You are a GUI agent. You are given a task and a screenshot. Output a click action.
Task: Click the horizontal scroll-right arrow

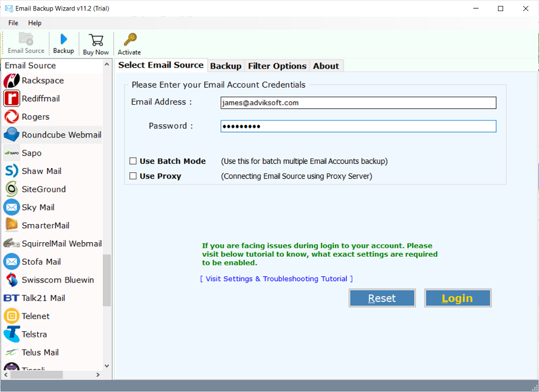(x=98, y=375)
